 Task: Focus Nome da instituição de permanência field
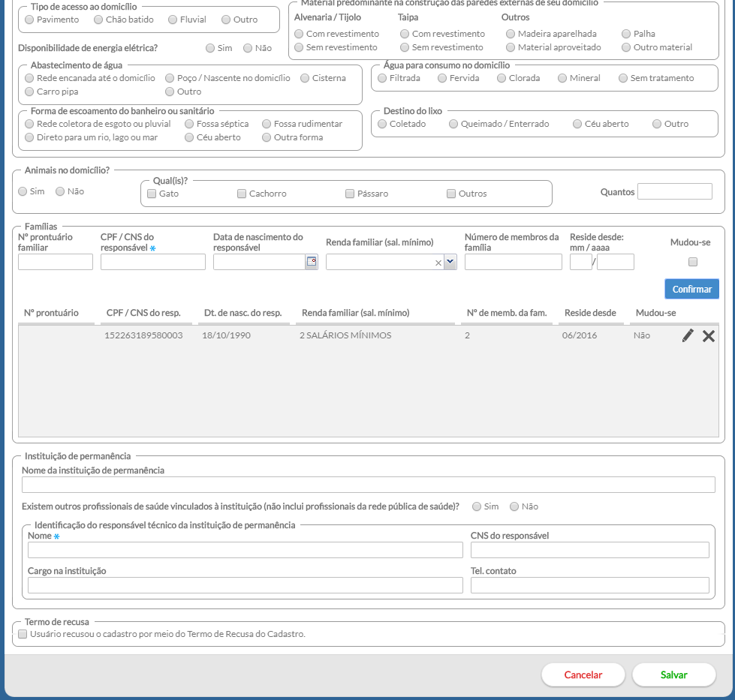pyautogui.click(x=369, y=485)
